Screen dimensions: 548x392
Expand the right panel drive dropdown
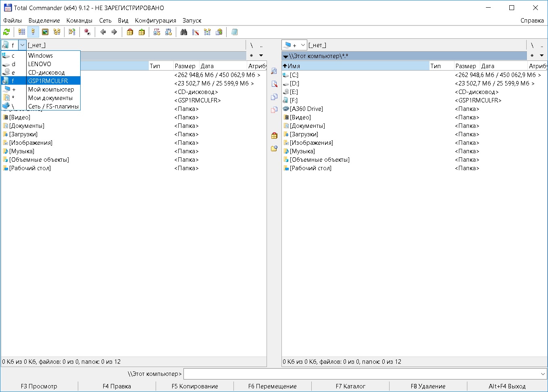(x=303, y=45)
